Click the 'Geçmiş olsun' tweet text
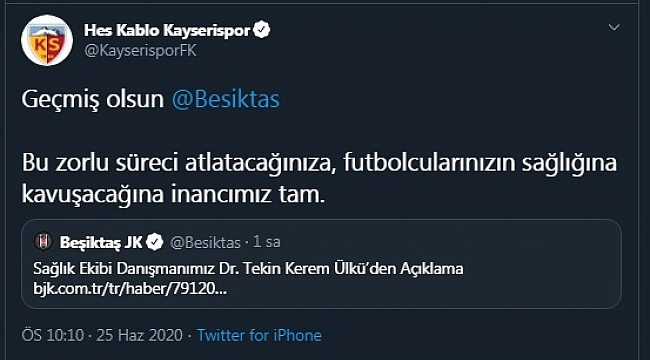 pos(93,100)
